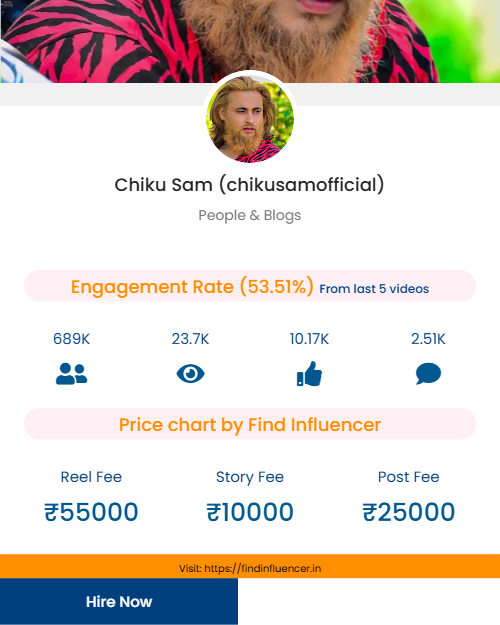Viewport: 500px width, 625px height.
Task: Click the Engagement Rate 53.51% banner
Action: click(250, 286)
